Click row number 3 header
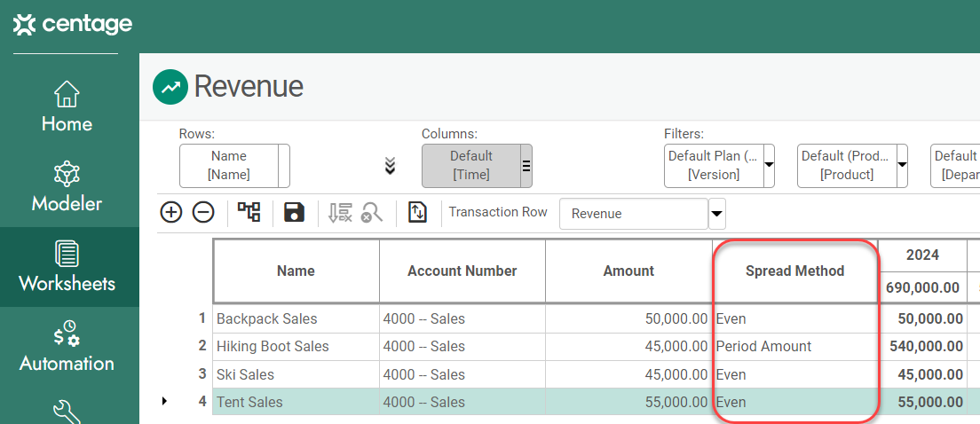The width and height of the screenshot is (980, 424). pyautogui.click(x=202, y=374)
